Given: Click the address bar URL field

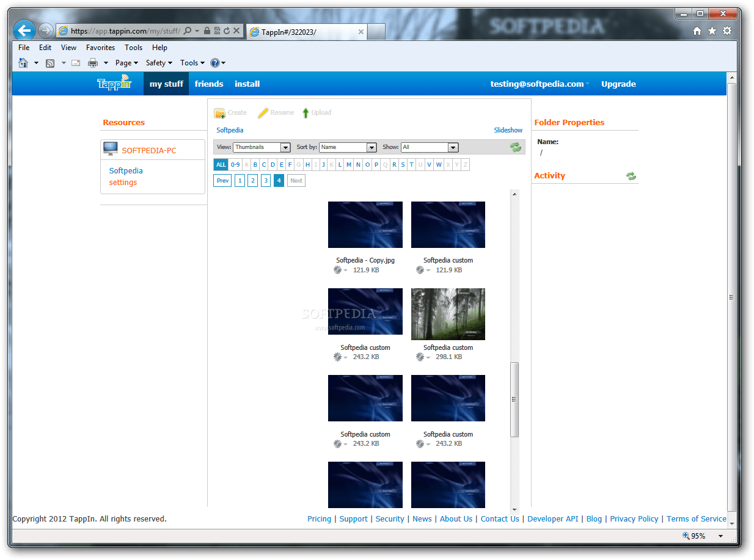Looking at the screenshot, I should click(125, 31).
